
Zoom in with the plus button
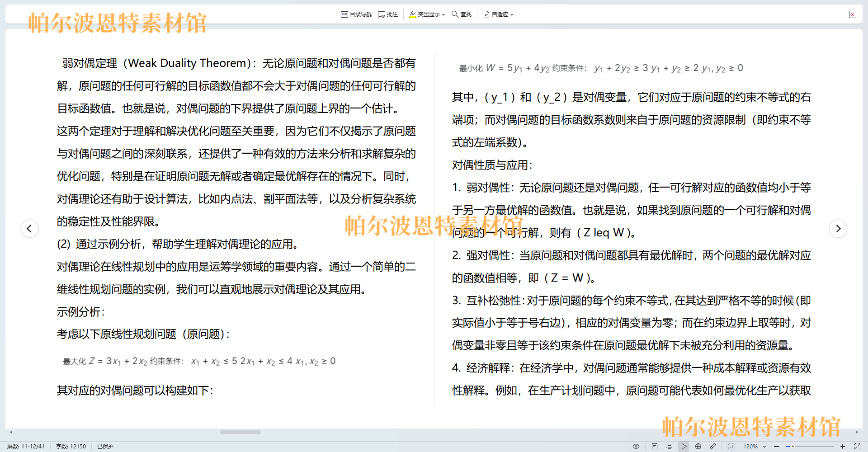coord(843,446)
